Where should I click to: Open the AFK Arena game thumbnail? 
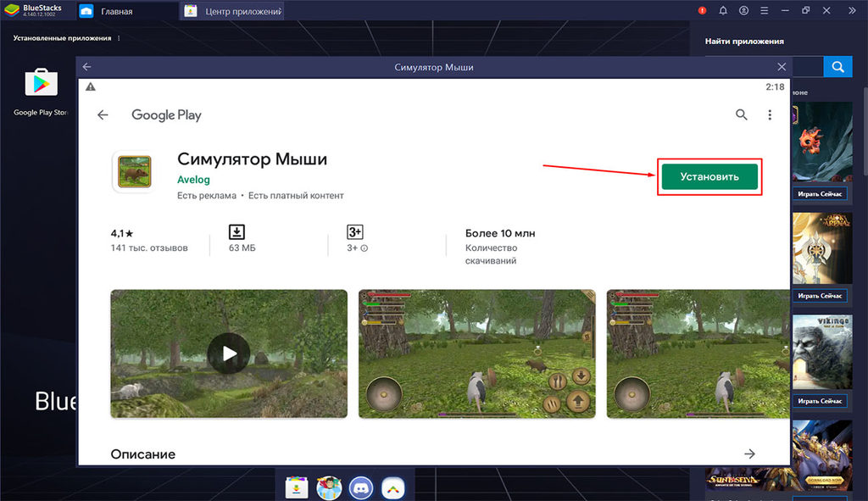[822, 248]
